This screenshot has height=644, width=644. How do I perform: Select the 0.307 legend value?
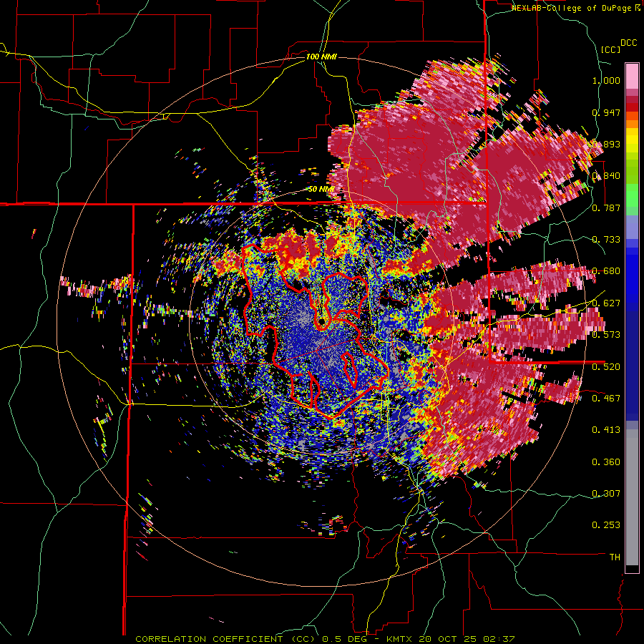coord(606,493)
